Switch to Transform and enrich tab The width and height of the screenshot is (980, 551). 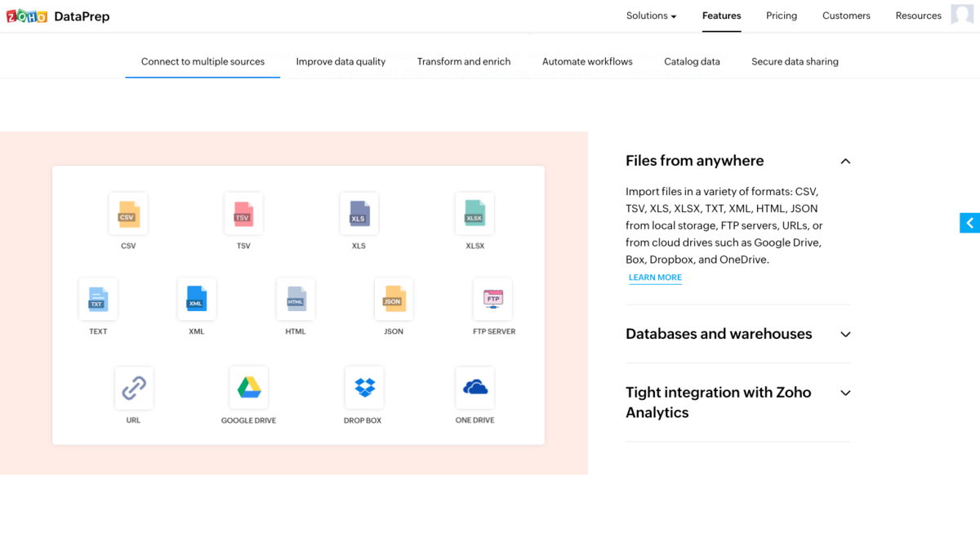click(464, 61)
